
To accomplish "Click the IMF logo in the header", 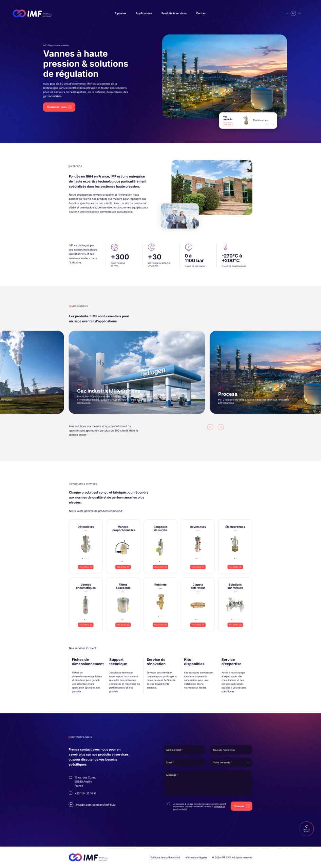I will pos(32,14).
